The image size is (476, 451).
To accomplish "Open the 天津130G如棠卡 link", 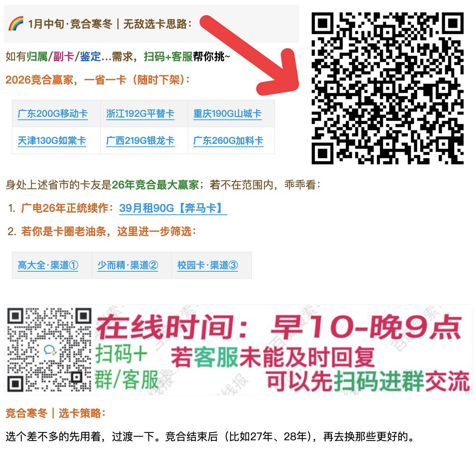I will tap(52, 140).
